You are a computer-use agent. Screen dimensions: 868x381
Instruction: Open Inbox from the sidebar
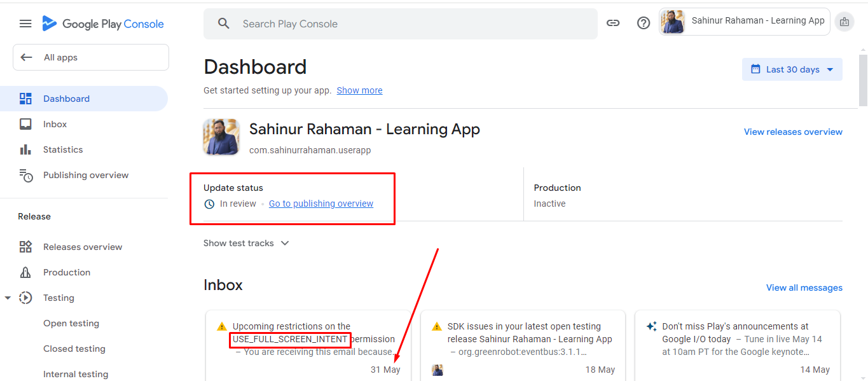(x=84, y=124)
